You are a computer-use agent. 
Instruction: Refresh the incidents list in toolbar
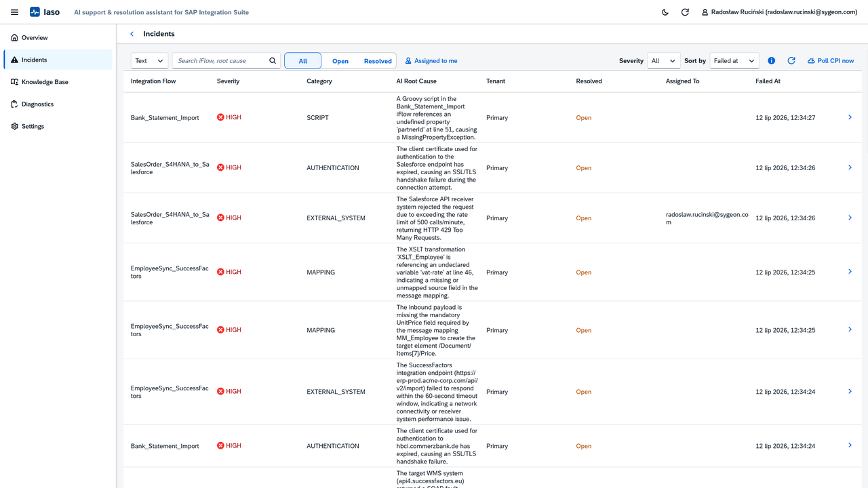(791, 61)
